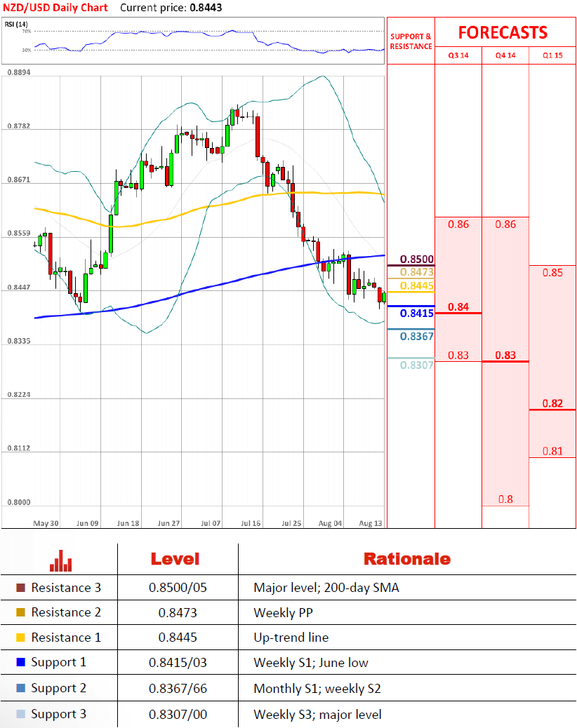
Task: Select the NZD/USD Daily Chart title
Action: point(55,8)
